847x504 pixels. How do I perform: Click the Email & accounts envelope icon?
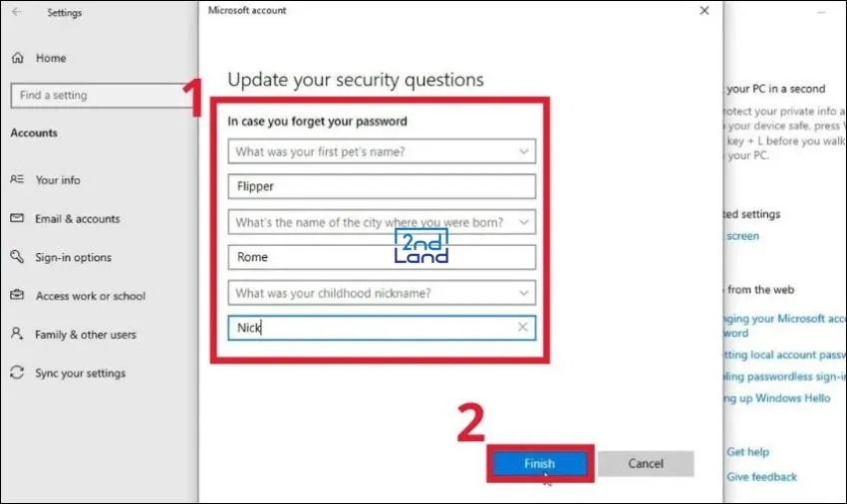(x=17, y=219)
